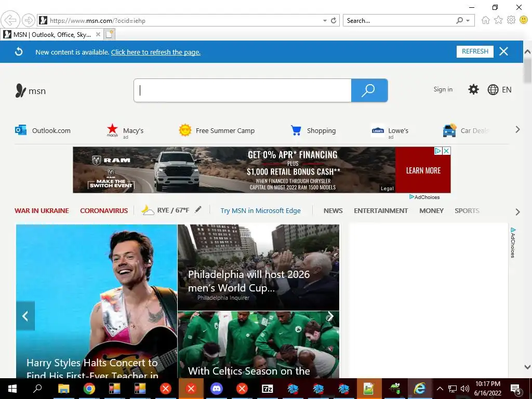Click the browser toolbar Search... box
This screenshot has height=399, width=532.
pos(398,21)
